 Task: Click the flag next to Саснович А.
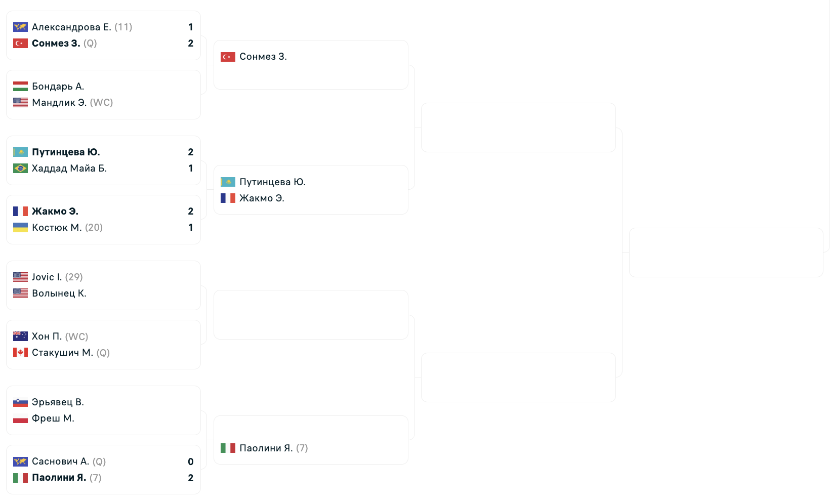coord(20,461)
